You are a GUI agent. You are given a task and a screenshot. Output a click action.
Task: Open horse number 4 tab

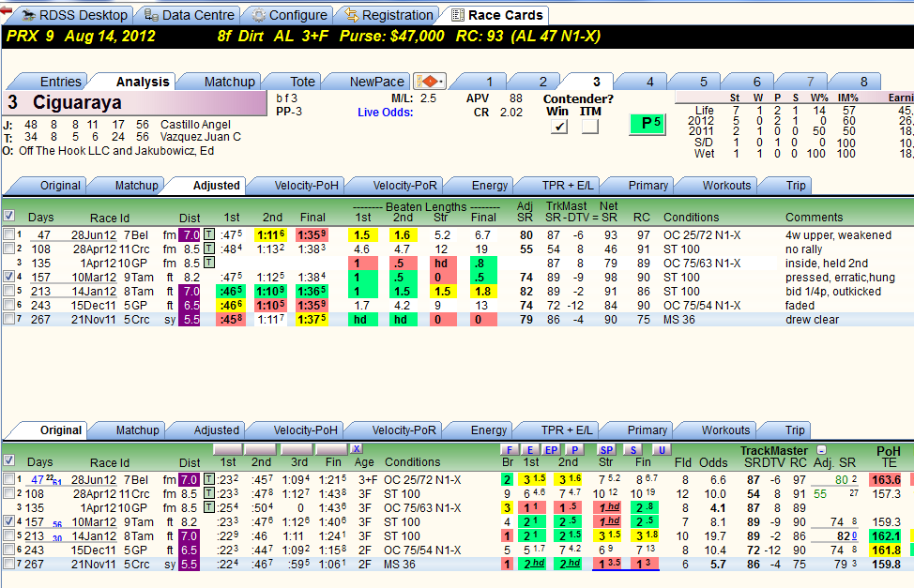click(x=649, y=82)
